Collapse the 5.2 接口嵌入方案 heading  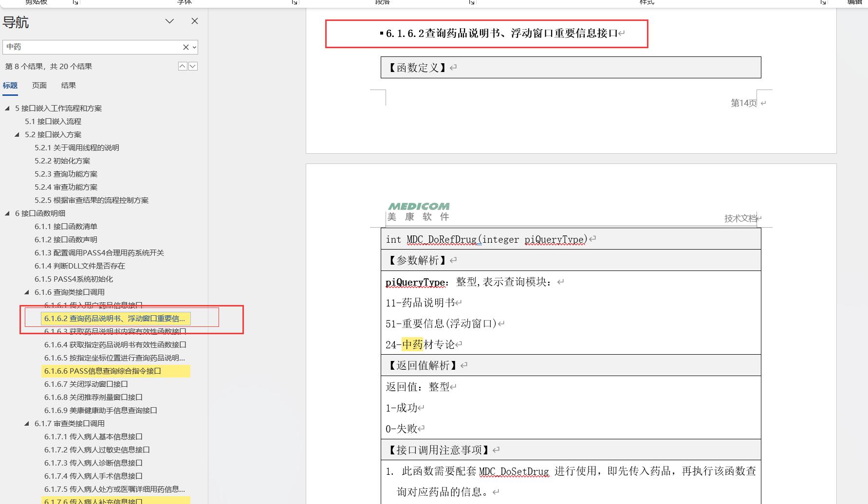17,135
